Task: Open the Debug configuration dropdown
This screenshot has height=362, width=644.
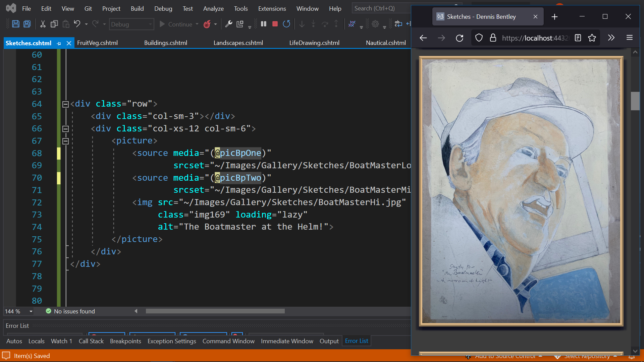Action: coord(131,24)
